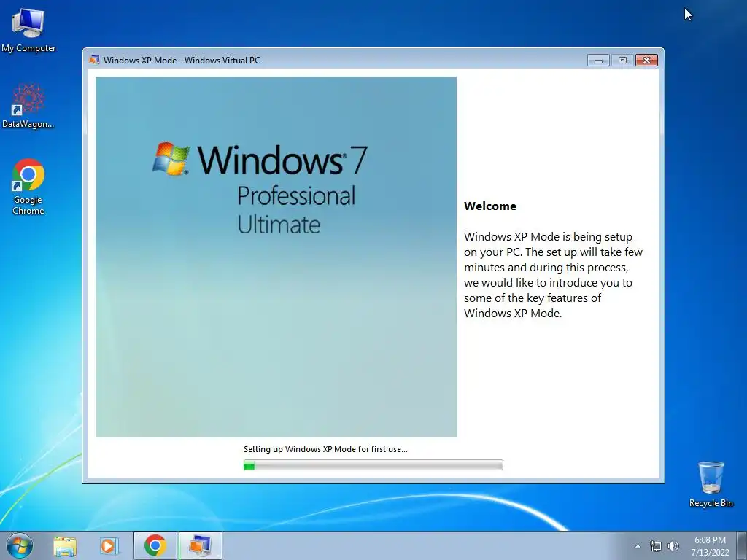
Task: Open Windows Explorer from the taskbar
Action: pyautogui.click(x=65, y=546)
